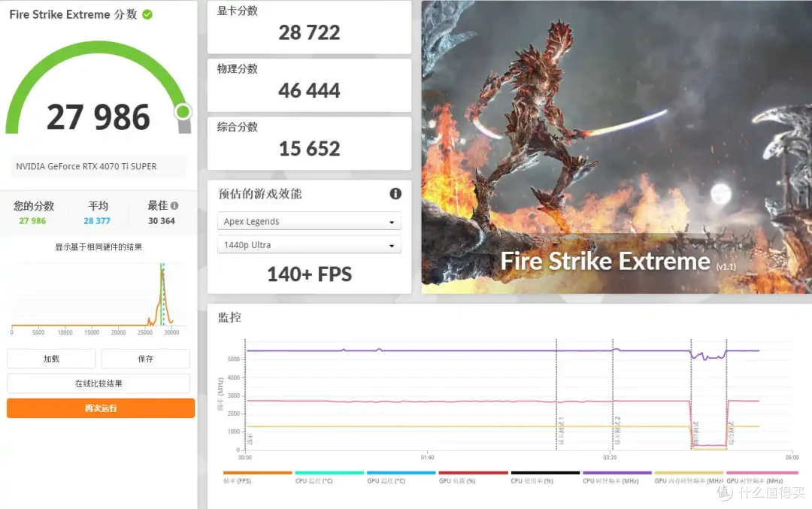Click the 显卡测试 2 dashed timeline marker

click(613, 395)
